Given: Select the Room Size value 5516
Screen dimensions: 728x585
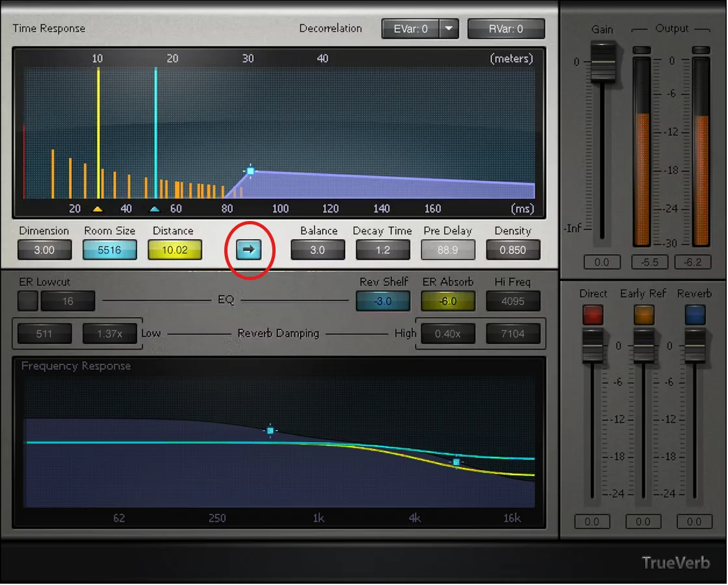Looking at the screenshot, I should point(110,250).
